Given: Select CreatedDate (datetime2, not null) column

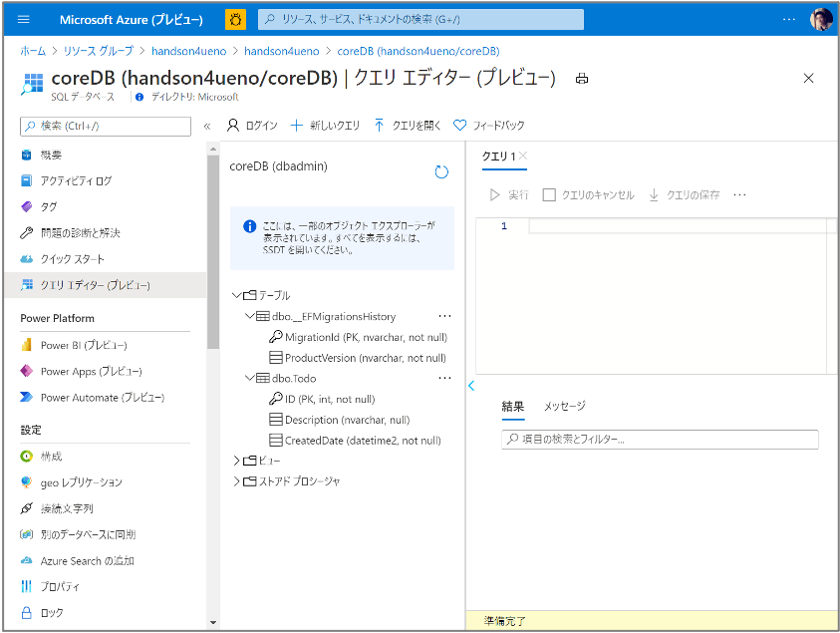Looking at the screenshot, I should [x=355, y=441].
